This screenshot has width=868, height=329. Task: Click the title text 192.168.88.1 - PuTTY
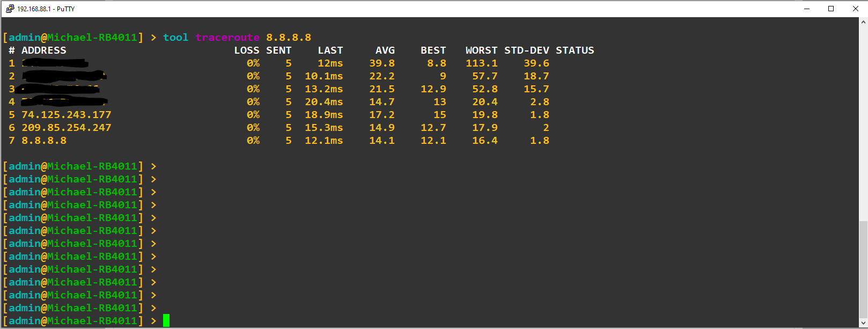46,9
